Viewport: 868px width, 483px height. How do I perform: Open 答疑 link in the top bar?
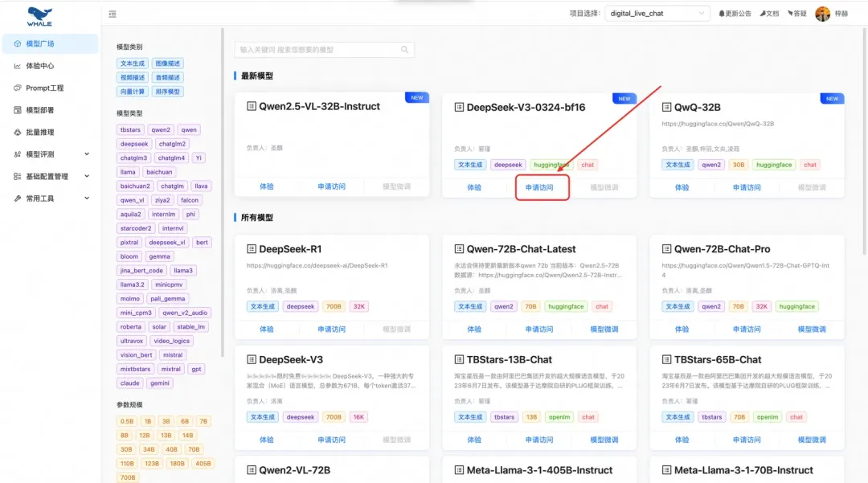(x=796, y=14)
